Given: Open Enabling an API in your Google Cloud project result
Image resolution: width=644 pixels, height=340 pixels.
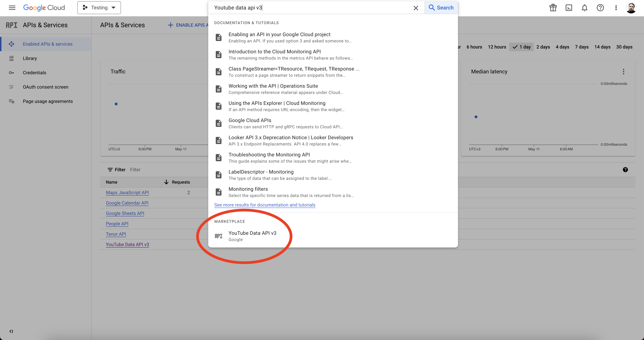Looking at the screenshot, I should pos(333,38).
